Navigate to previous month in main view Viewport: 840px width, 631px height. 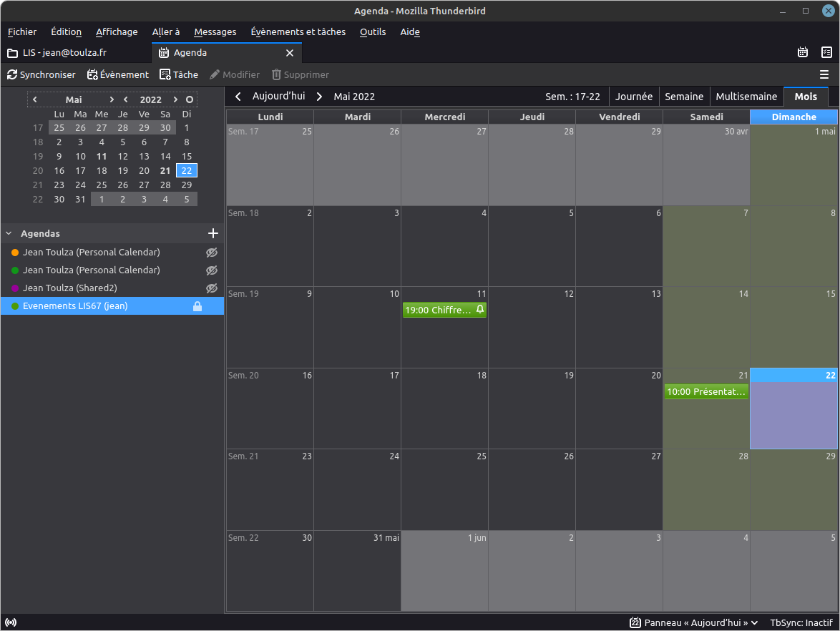coord(238,97)
